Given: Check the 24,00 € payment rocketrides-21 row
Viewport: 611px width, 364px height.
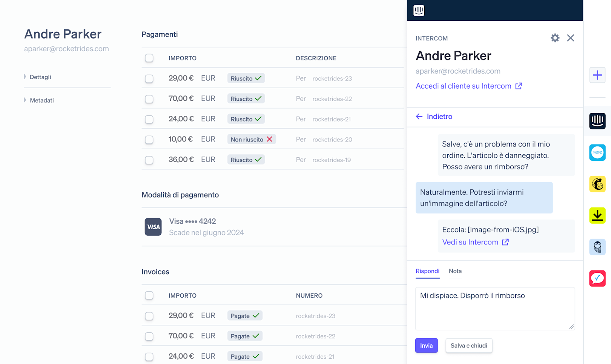Looking at the screenshot, I should pos(149,119).
